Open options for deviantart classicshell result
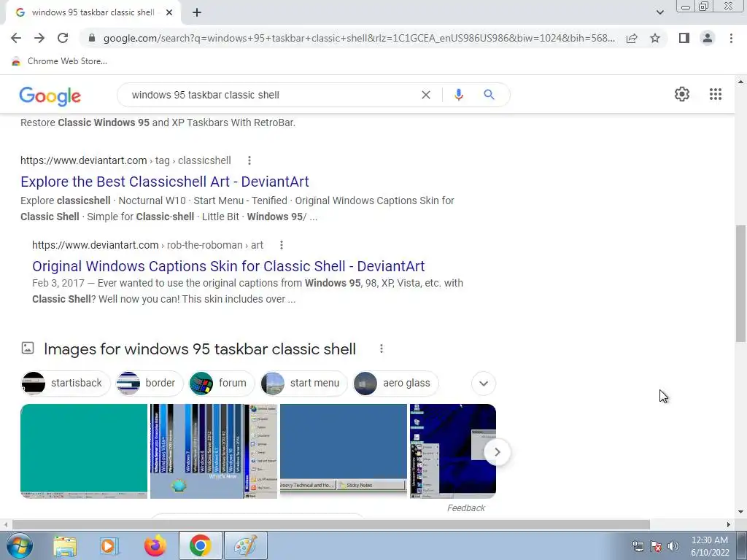The image size is (747, 560). pos(249,160)
